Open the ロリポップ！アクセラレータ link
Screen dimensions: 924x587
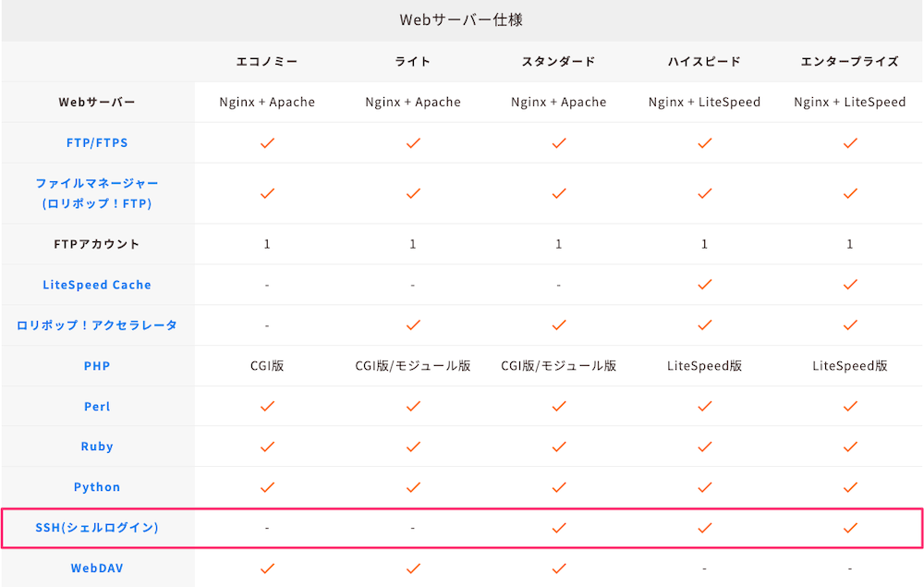click(x=97, y=325)
